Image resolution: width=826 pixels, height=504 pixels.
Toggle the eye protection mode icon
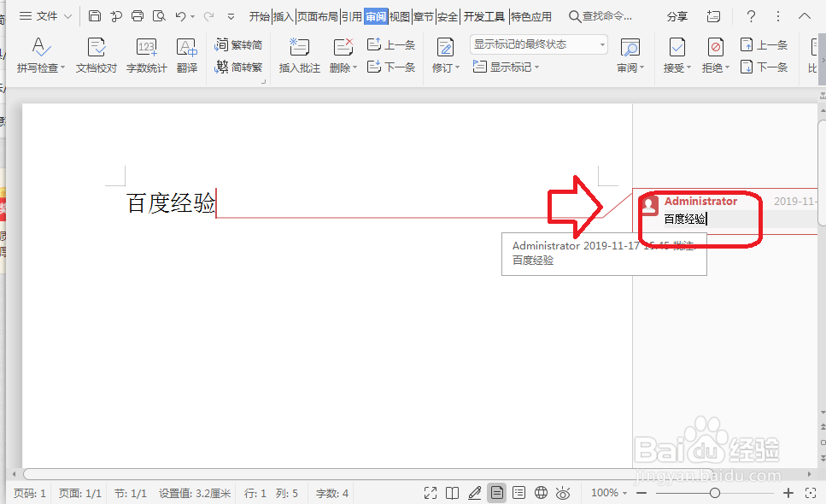[563, 493]
